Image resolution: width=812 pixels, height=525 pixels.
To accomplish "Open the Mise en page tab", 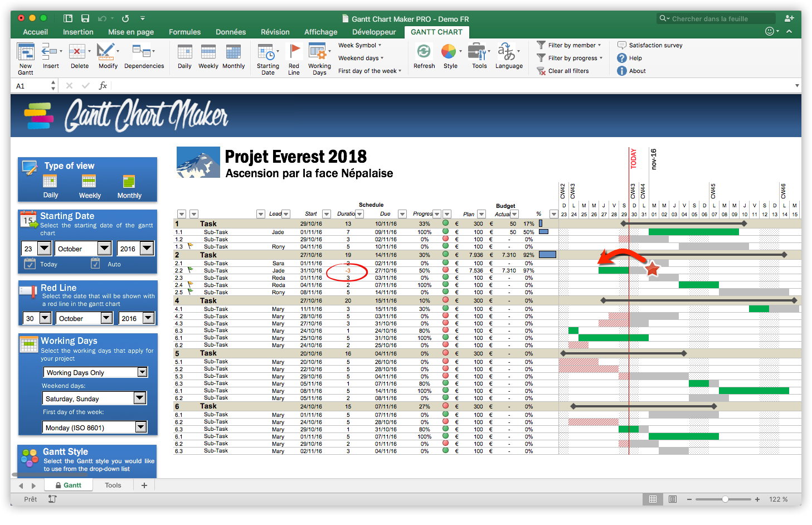I will pyautogui.click(x=131, y=32).
